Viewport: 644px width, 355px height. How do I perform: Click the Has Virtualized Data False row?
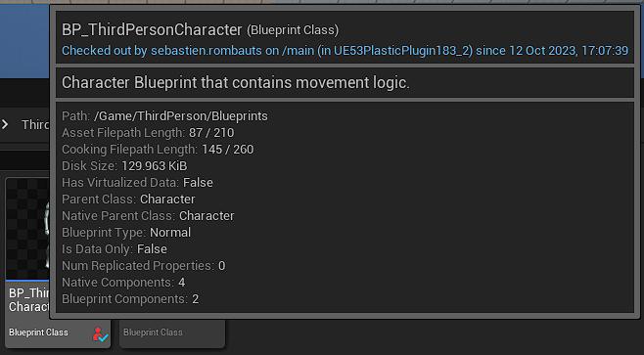pos(137,183)
